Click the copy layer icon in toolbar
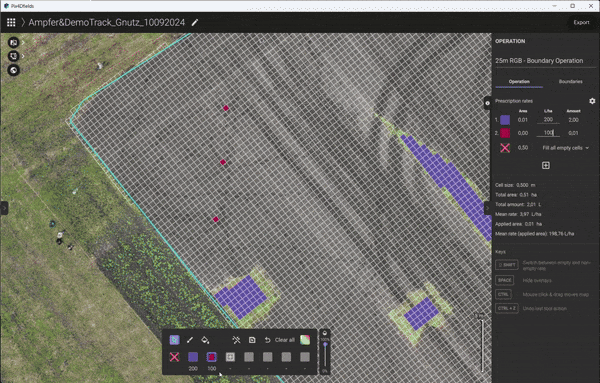Viewport: 600px width, 383px height. 252,340
